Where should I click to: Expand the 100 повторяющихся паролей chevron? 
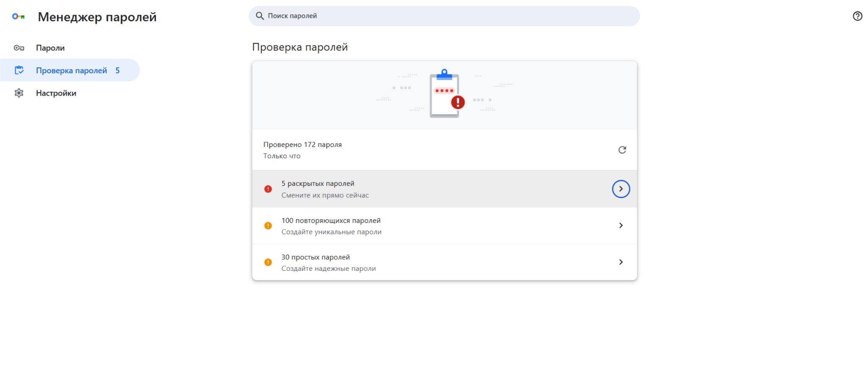point(621,226)
